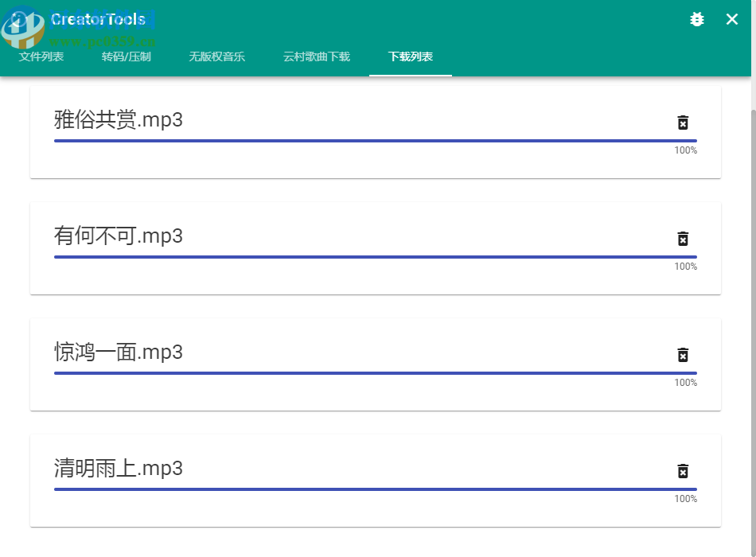The height and width of the screenshot is (557, 756).
Task: Open the 云村歌曲下载 tab
Action: click(315, 56)
